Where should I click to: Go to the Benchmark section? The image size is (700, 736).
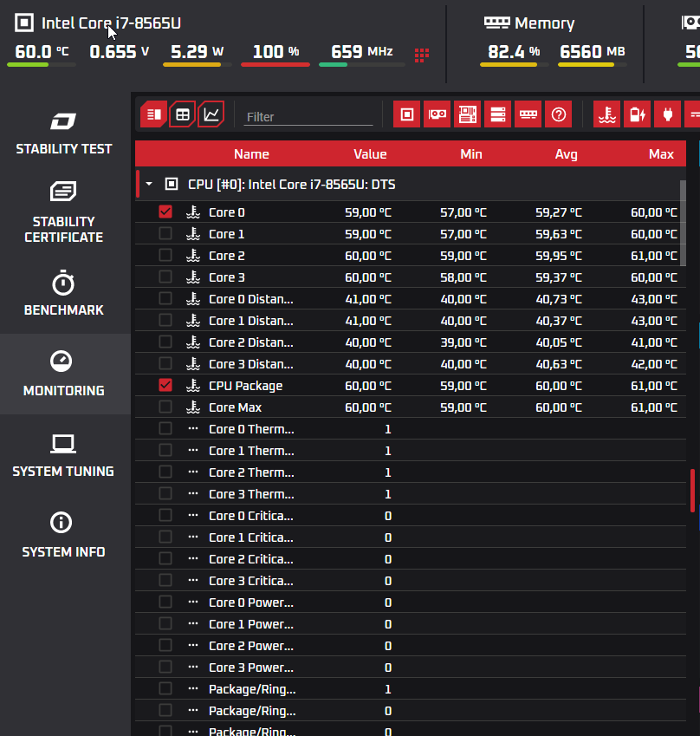[64, 293]
